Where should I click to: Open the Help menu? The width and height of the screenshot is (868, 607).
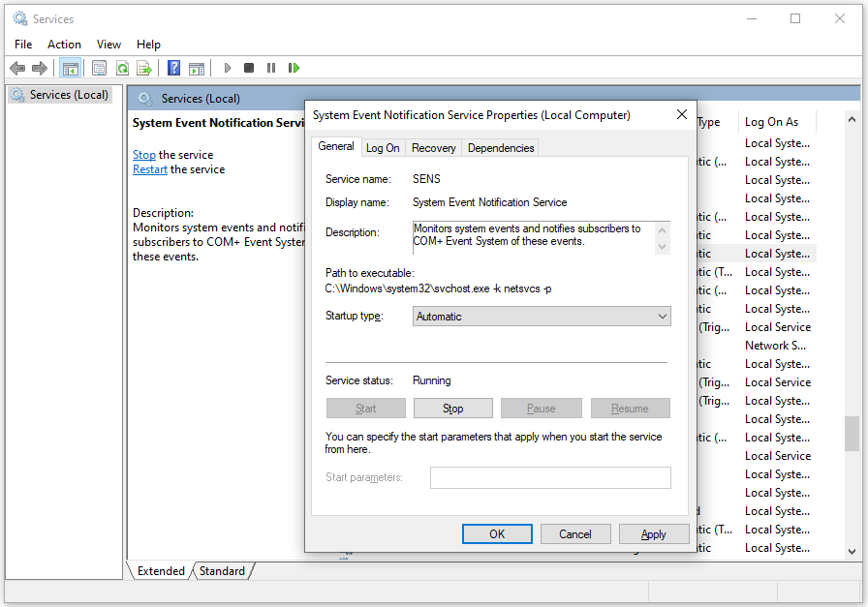[148, 45]
